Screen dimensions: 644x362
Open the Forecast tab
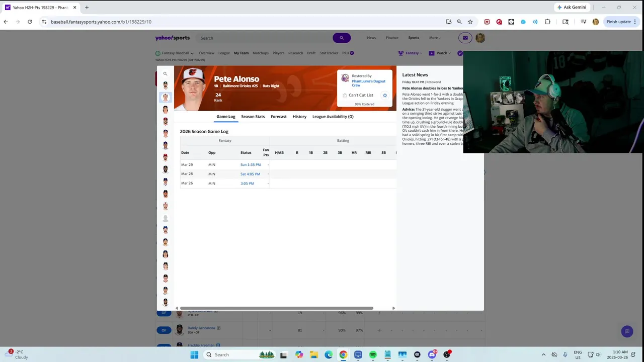click(279, 117)
